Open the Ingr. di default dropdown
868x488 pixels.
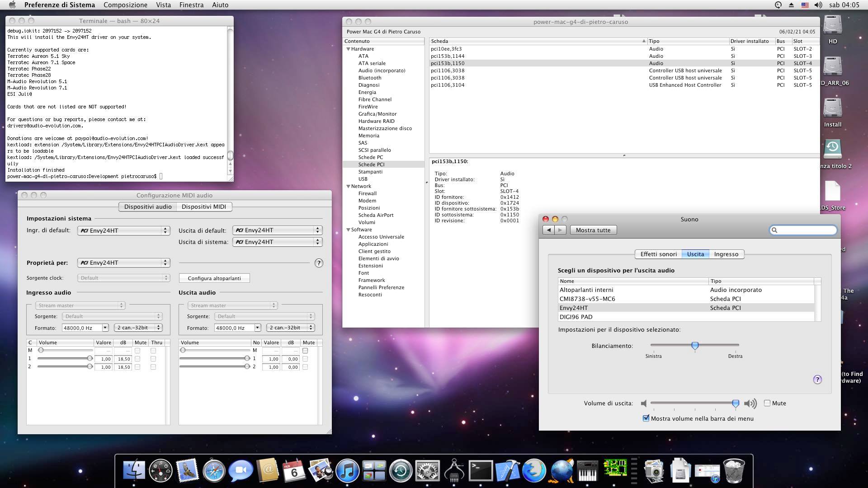(123, 230)
